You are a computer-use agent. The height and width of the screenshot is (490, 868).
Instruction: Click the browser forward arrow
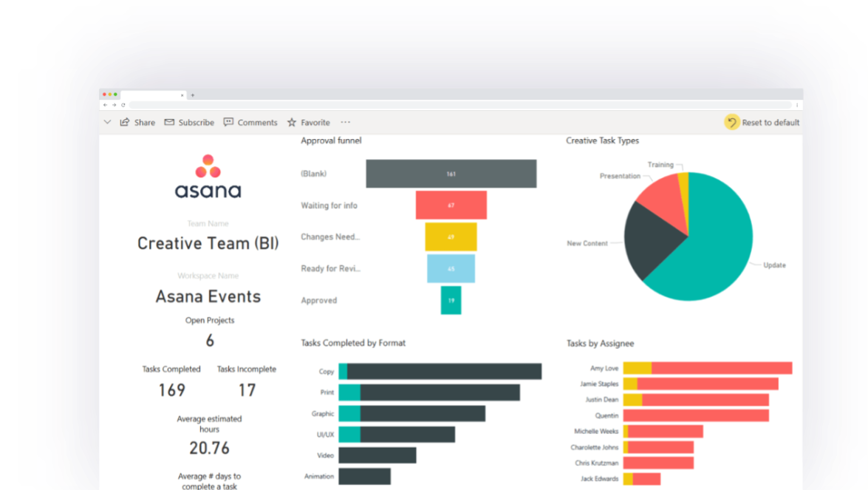(x=114, y=105)
